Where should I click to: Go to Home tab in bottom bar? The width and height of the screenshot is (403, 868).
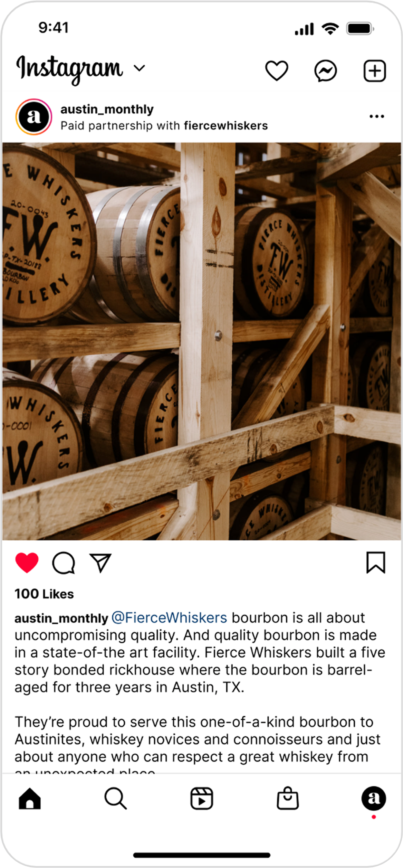click(x=30, y=798)
